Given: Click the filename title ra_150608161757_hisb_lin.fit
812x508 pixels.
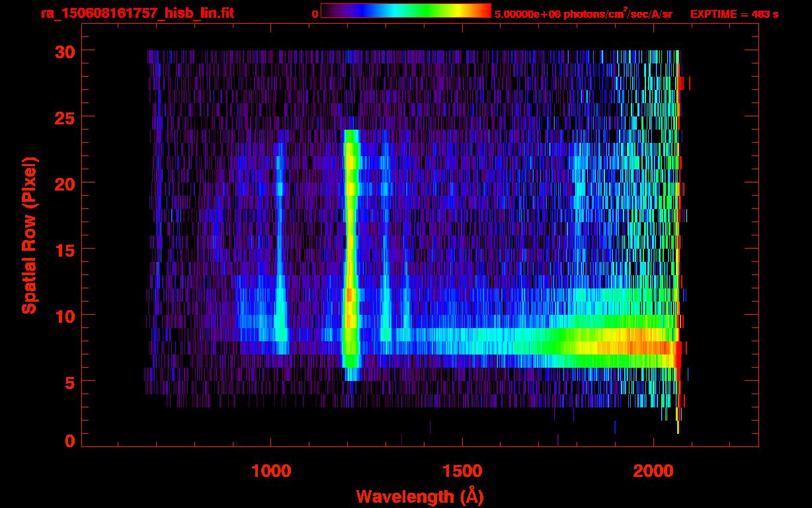Looking at the screenshot, I should coord(137,13).
